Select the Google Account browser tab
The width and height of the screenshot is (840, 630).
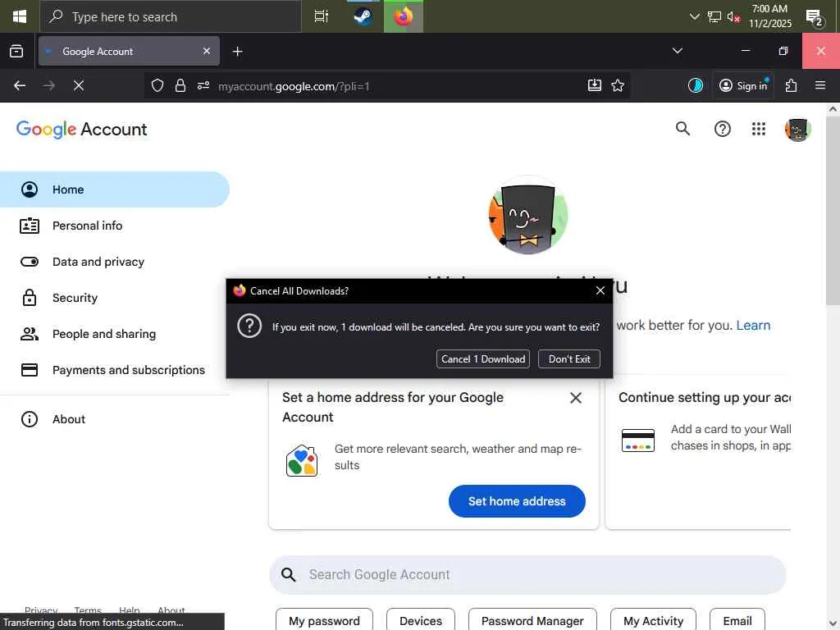[x=129, y=51]
